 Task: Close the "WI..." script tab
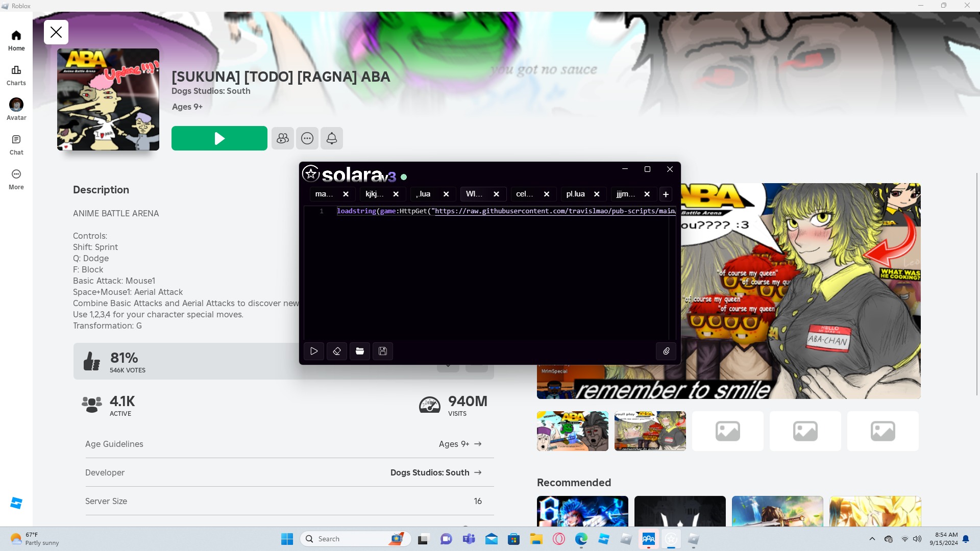(496, 194)
